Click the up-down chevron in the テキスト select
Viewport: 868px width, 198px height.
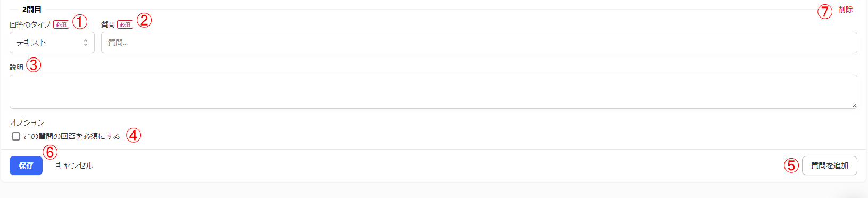86,43
